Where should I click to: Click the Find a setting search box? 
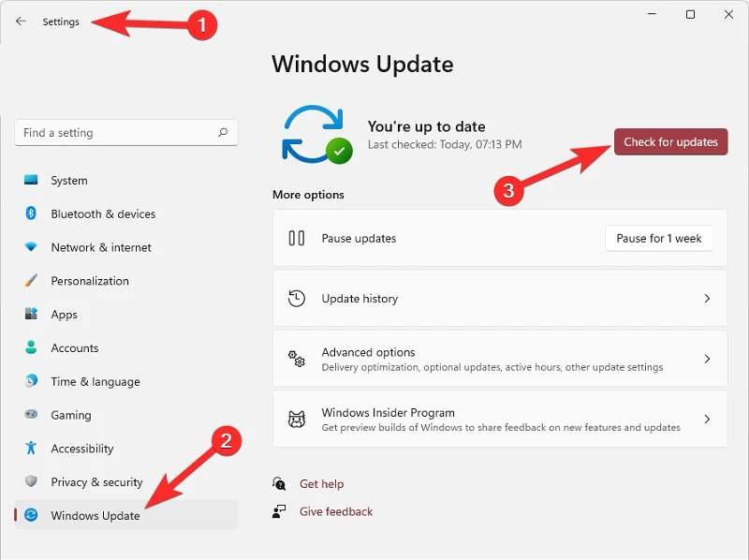tap(126, 132)
